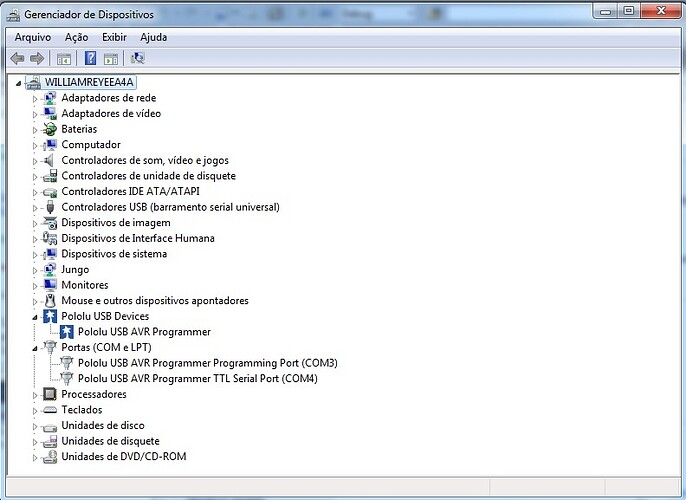
Task: Click the Pololu USB Devices category icon
Action: click(x=50, y=316)
